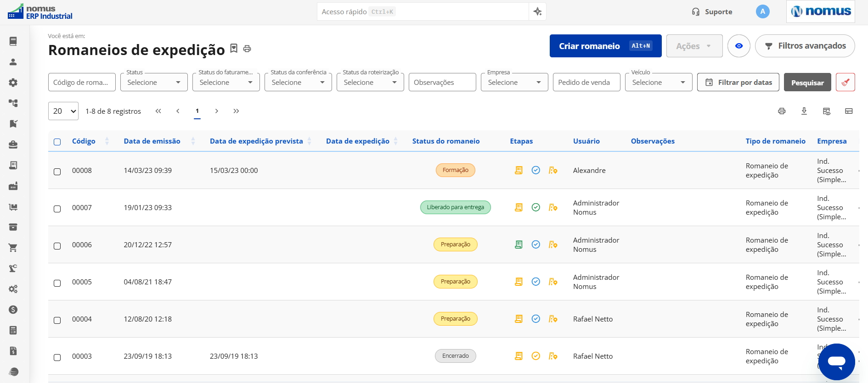The height and width of the screenshot is (383, 868).
Task: Check the box for romaneio 00004
Action: (57, 320)
